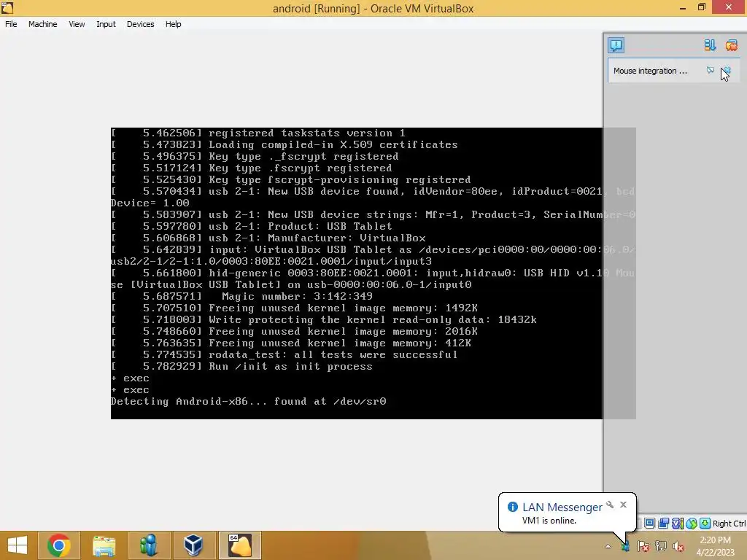Close the LAN Messenger balloon
This screenshot has height=560, width=747.
pyautogui.click(x=623, y=505)
